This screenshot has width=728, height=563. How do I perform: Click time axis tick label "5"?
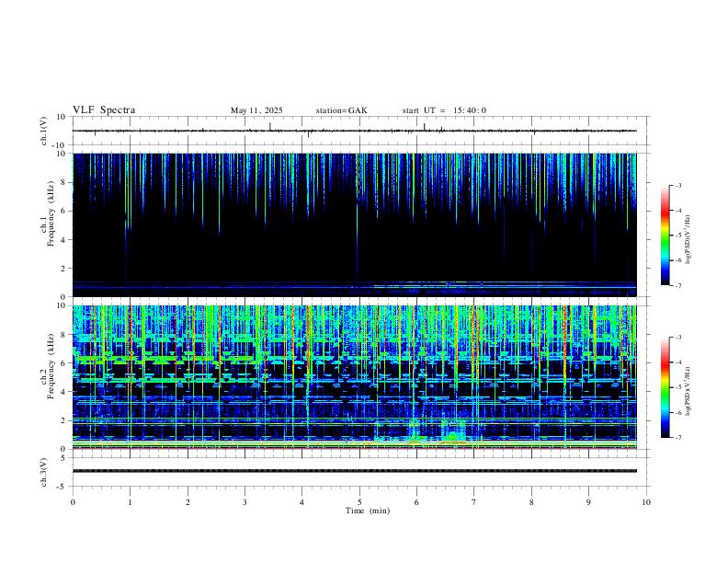(359, 502)
